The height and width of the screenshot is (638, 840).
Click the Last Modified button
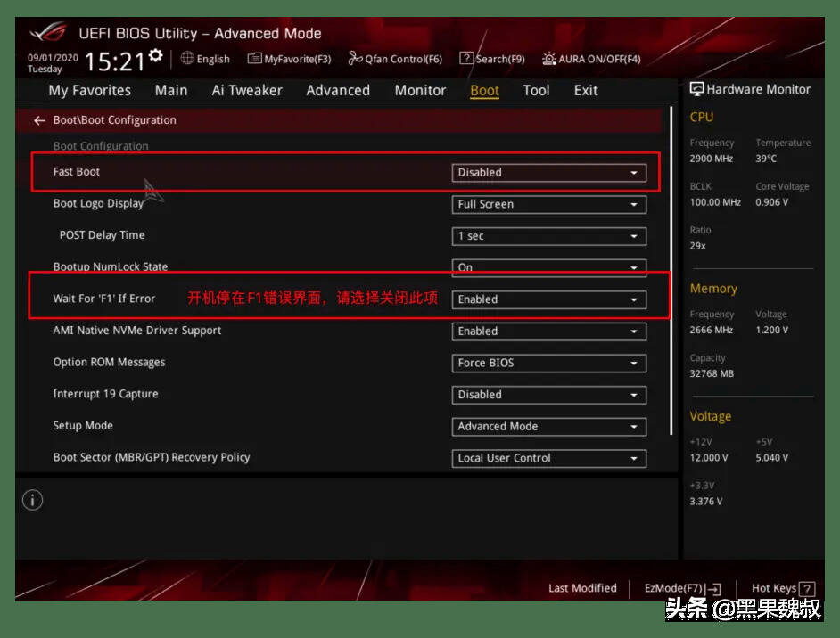coord(582,588)
